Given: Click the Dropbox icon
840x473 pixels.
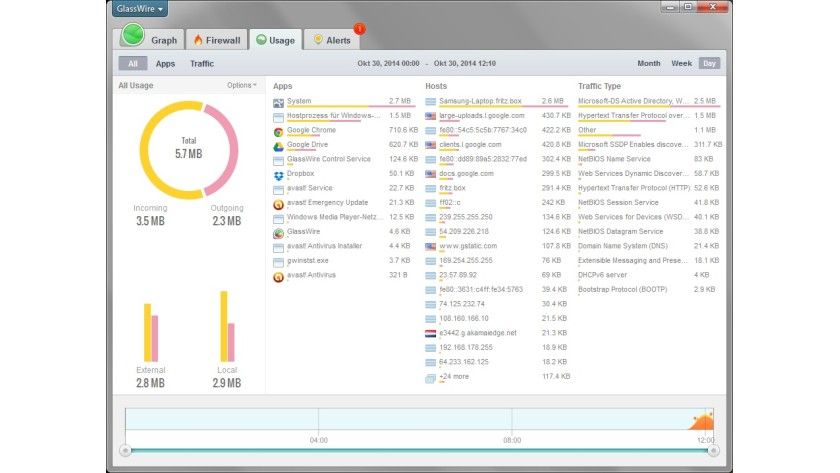Looking at the screenshot, I should point(279,175).
